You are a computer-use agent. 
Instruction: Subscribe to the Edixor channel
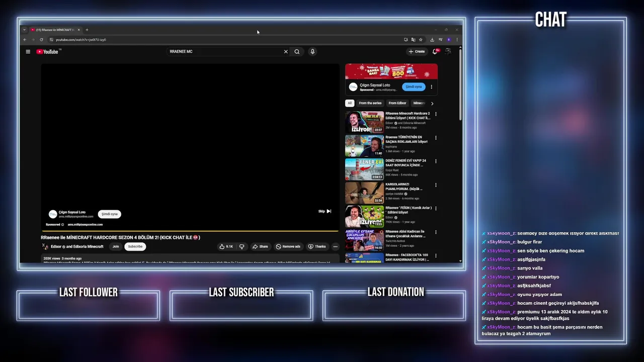(135, 246)
